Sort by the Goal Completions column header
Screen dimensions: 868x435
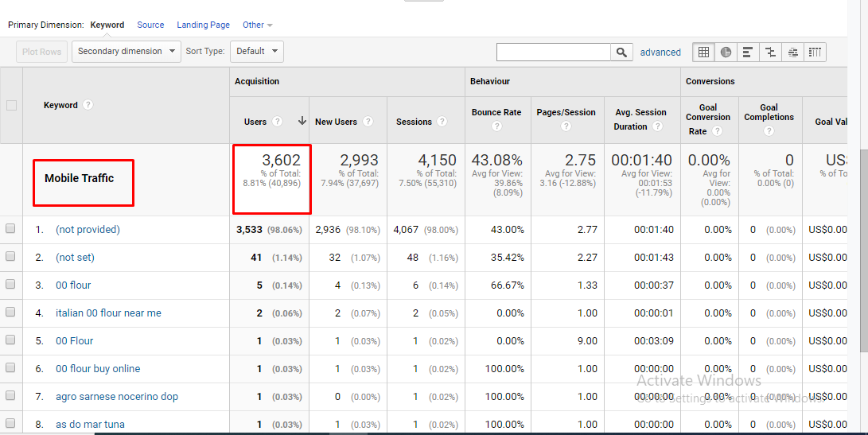(x=769, y=112)
